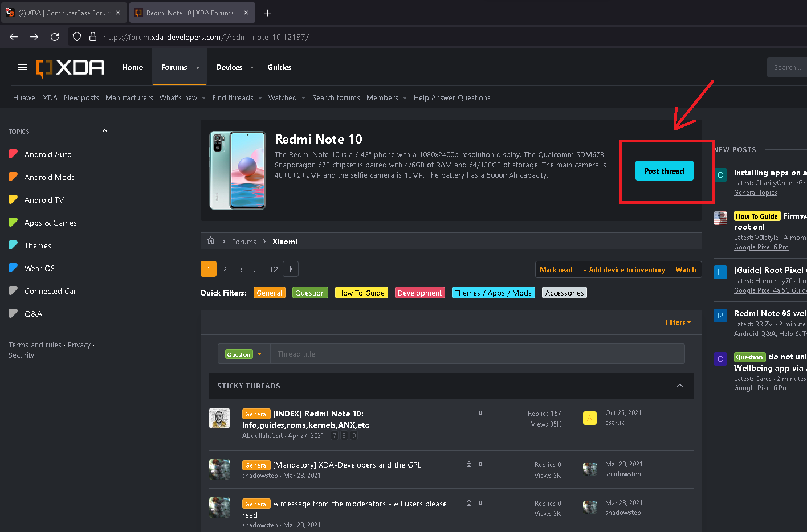Click Android Mods topic tag icon
The image size is (807, 532).
coord(13,177)
